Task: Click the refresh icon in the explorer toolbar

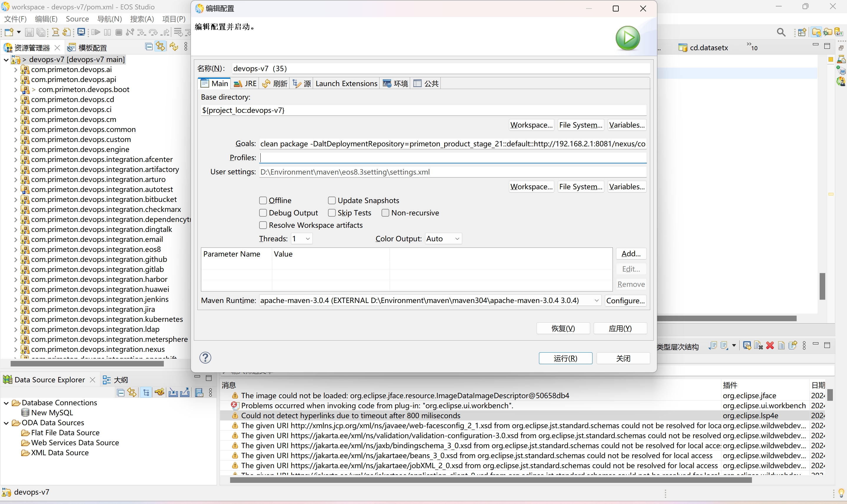Action: pos(174,46)
